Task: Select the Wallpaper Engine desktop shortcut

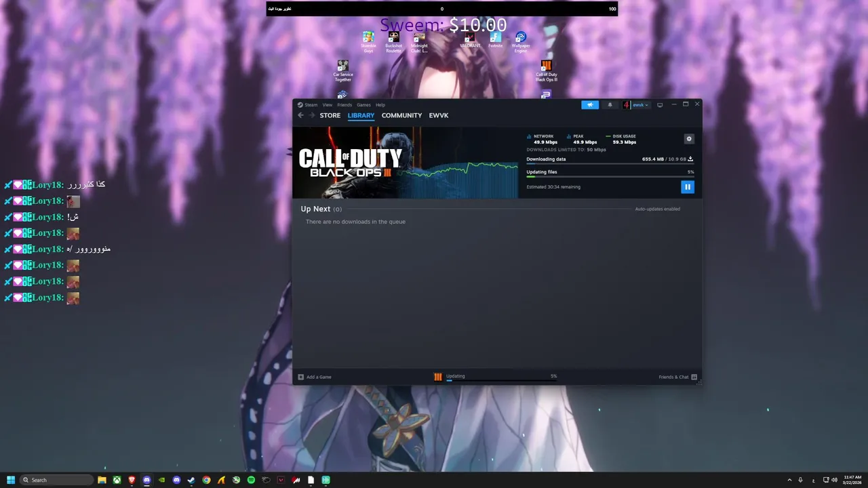Action: [x=521, y=42]
